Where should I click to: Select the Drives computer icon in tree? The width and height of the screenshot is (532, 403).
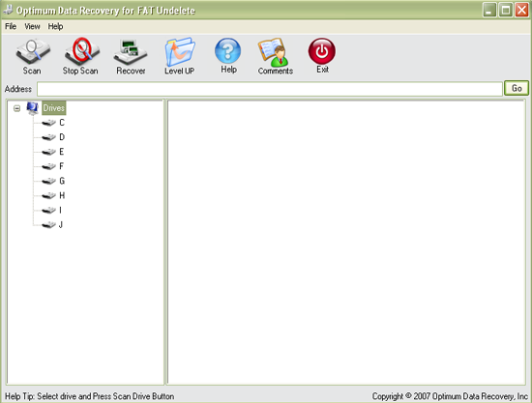[x=33, y=108]
